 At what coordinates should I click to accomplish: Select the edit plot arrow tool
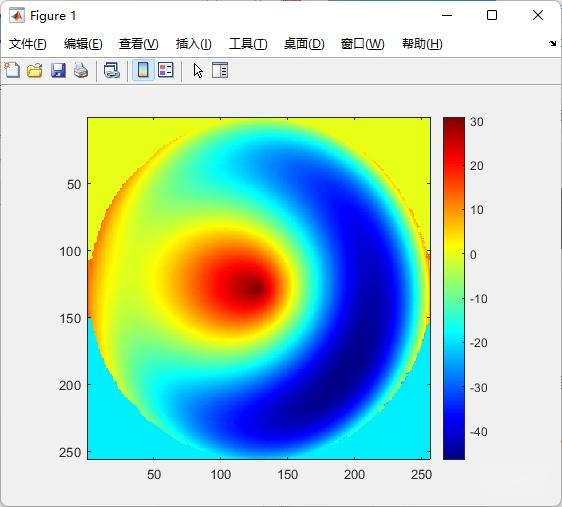(x=198, y=70)
